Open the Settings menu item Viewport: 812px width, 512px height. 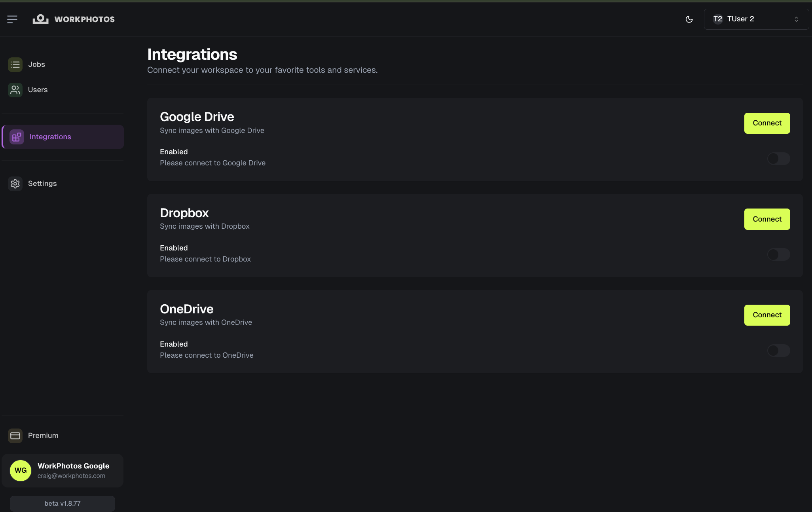pos(63,184)
